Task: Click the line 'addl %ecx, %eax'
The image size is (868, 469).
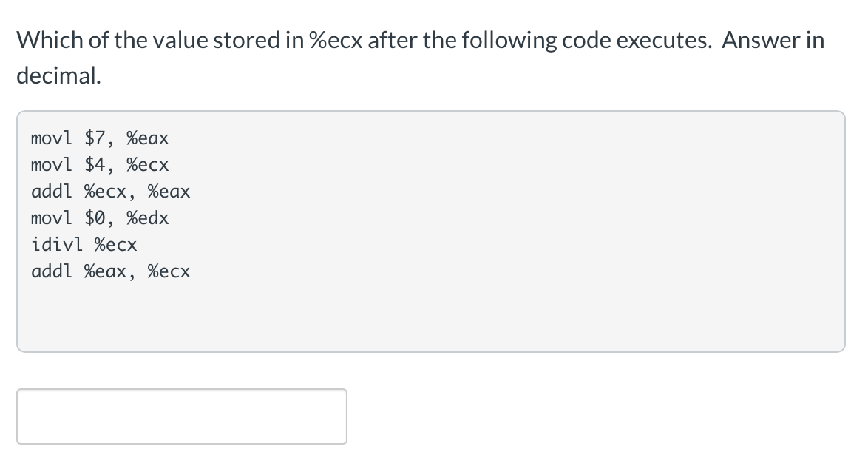Action: pyautogui.click(x=110, y=191)
